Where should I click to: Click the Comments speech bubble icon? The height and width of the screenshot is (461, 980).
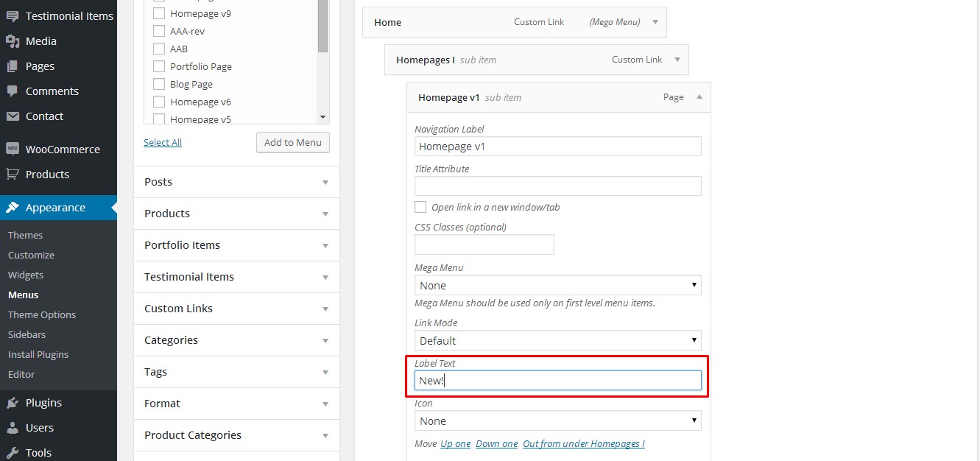(x=13, y=91)
